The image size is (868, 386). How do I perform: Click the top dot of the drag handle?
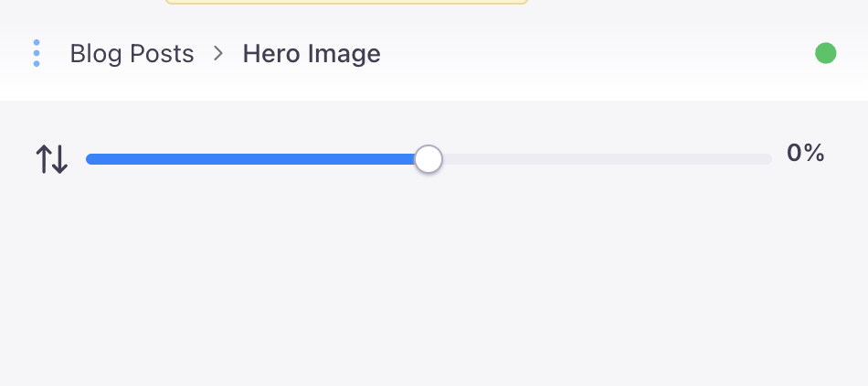[37, 42]
